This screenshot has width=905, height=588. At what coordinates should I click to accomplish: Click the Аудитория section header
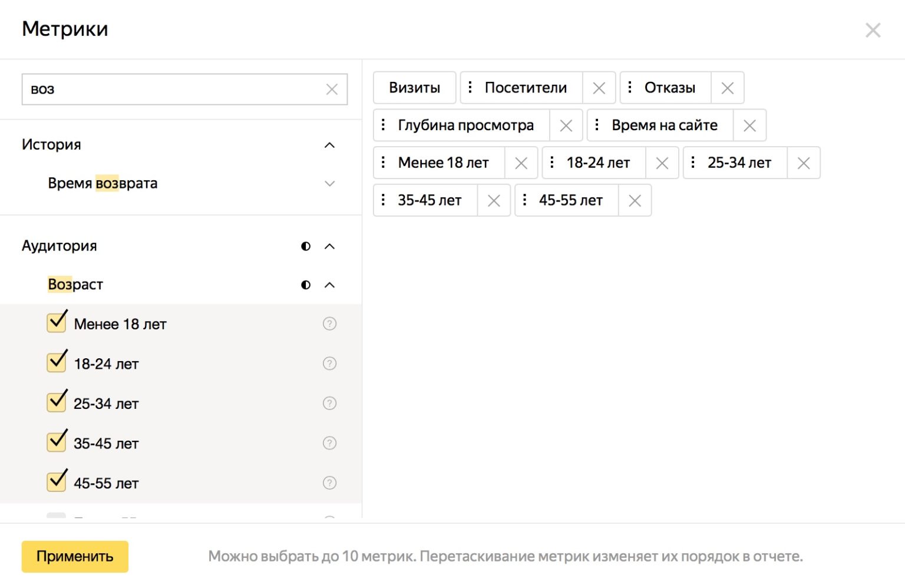click(x=60, y=246)
